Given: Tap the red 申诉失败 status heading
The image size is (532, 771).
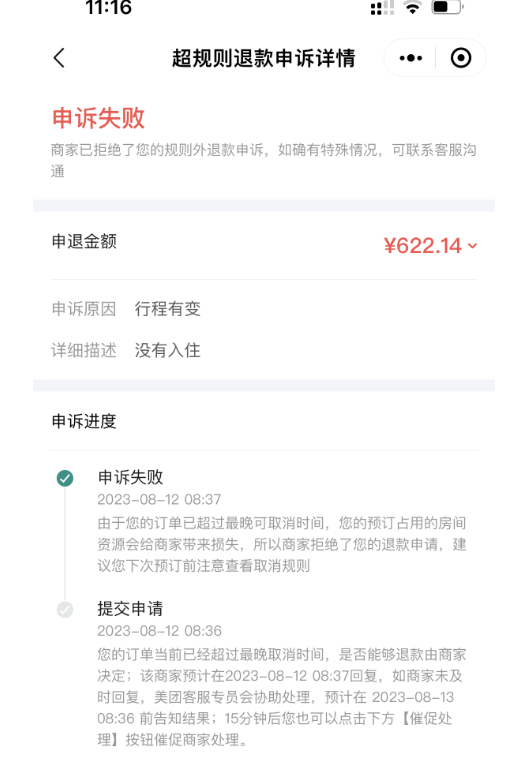Looking at the screenshot, I should tap(98, 119).
